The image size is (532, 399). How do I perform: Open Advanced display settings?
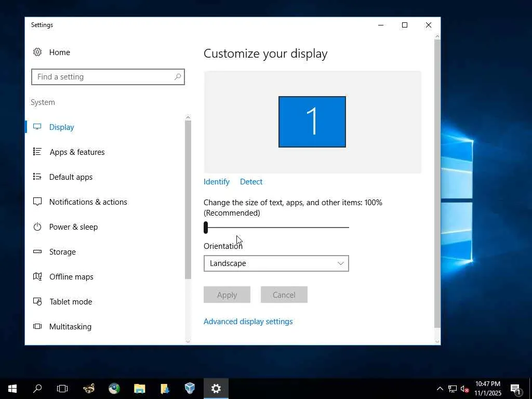[x=248, y=321]
